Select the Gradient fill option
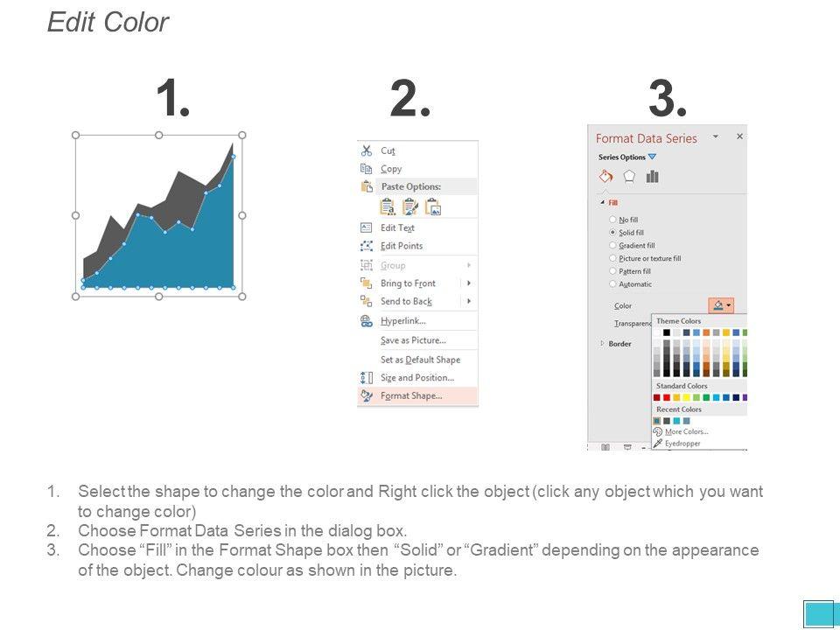840x630 pixels. click(612, 246)
